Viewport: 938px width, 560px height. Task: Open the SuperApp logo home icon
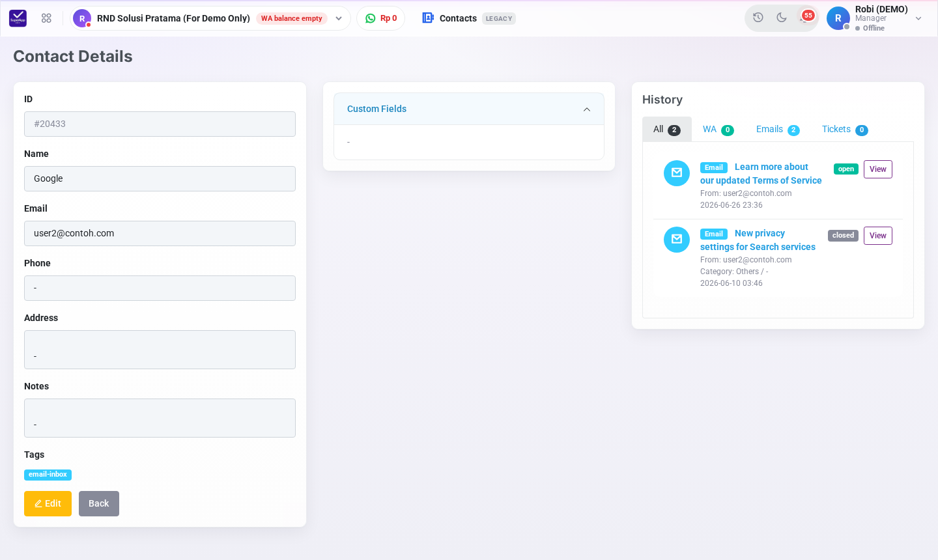point(18,18)
